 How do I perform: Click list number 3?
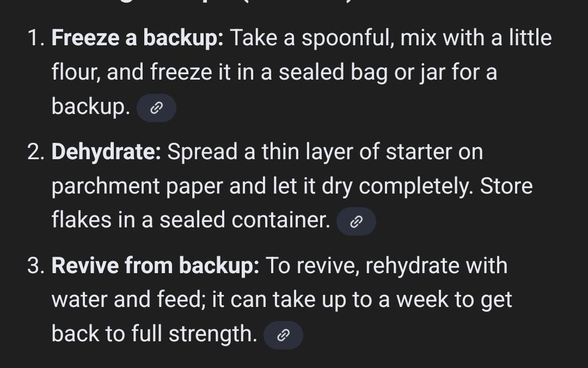(35, 267)
